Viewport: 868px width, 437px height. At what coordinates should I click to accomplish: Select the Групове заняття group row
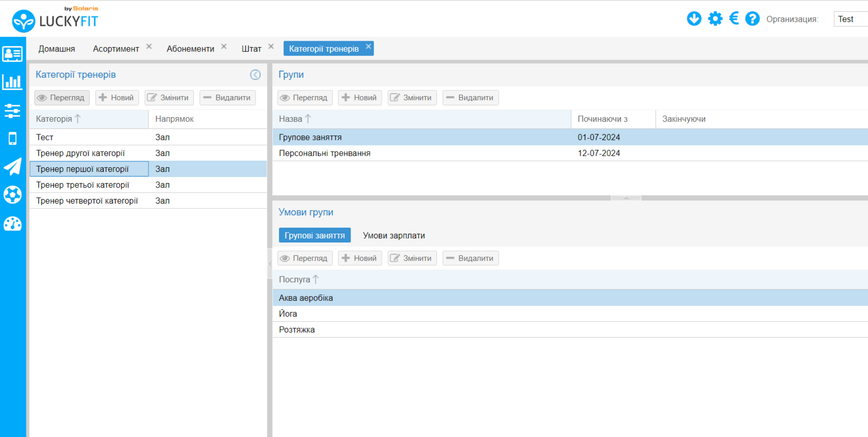(570, 137)
